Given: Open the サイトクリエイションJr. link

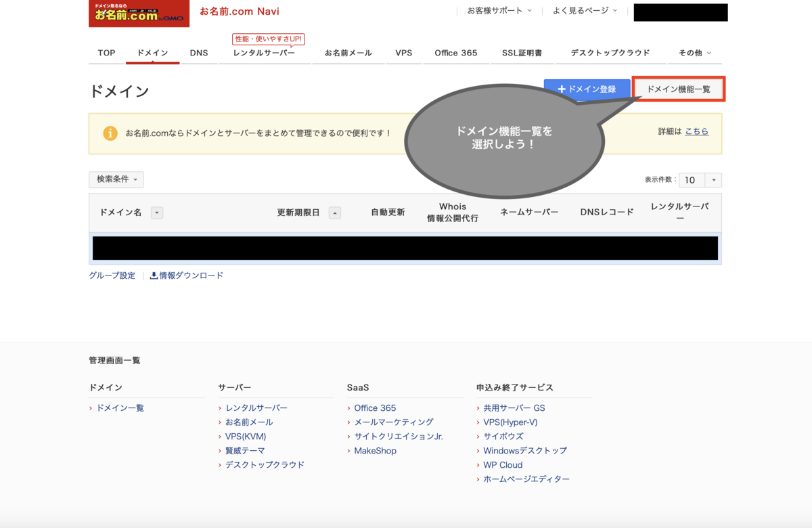Looking at the screenshot, I should (399, 437).
